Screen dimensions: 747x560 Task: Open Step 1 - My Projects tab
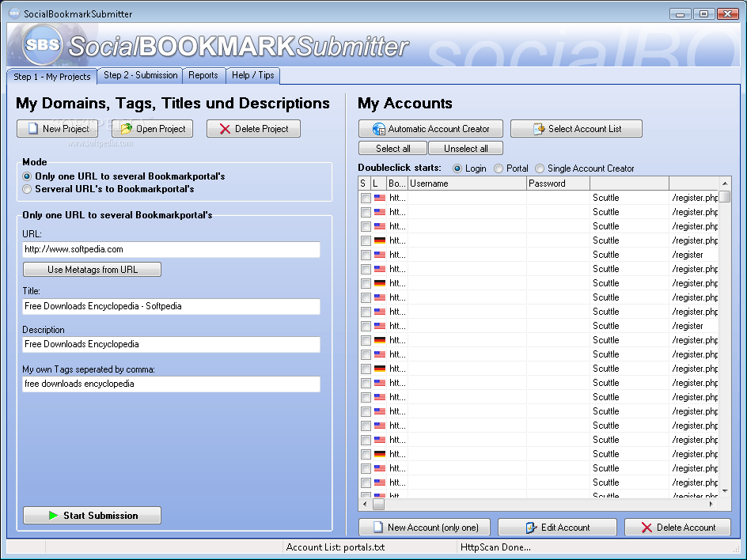[52, 77]
